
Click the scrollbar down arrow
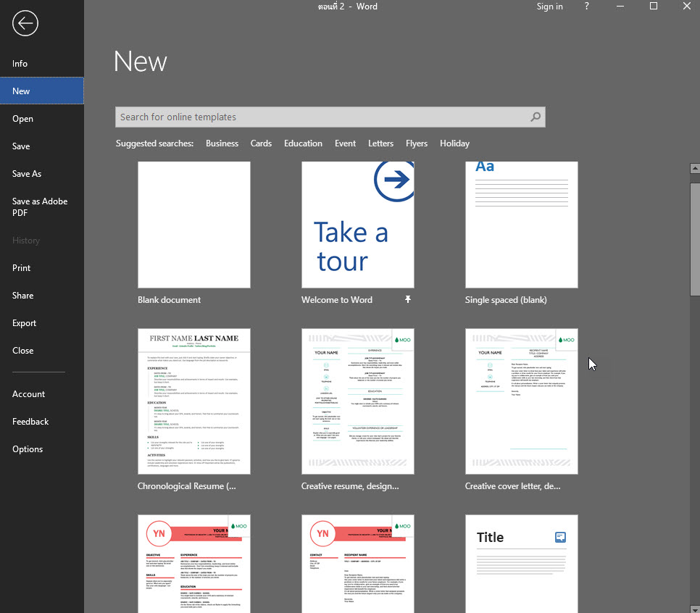pyautogui.click(x=695, y=609)
